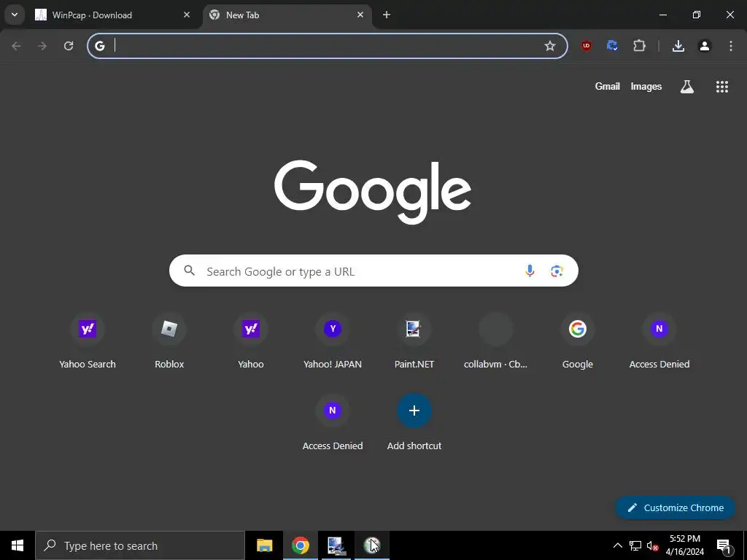Open the Paint.NET taskbar icon
Viewport: 747px width, 560px height.
tap(336, 545)
